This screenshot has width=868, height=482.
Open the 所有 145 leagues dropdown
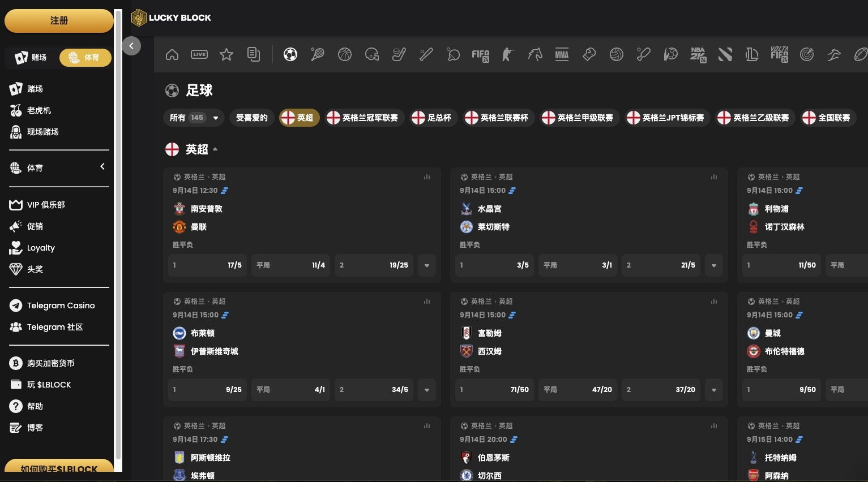[194, 118]
